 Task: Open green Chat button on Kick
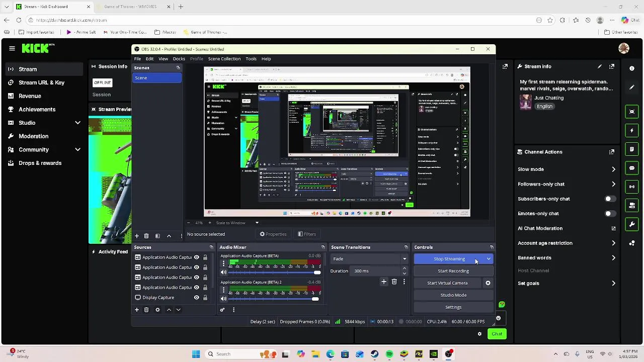(x=497, y=334)
